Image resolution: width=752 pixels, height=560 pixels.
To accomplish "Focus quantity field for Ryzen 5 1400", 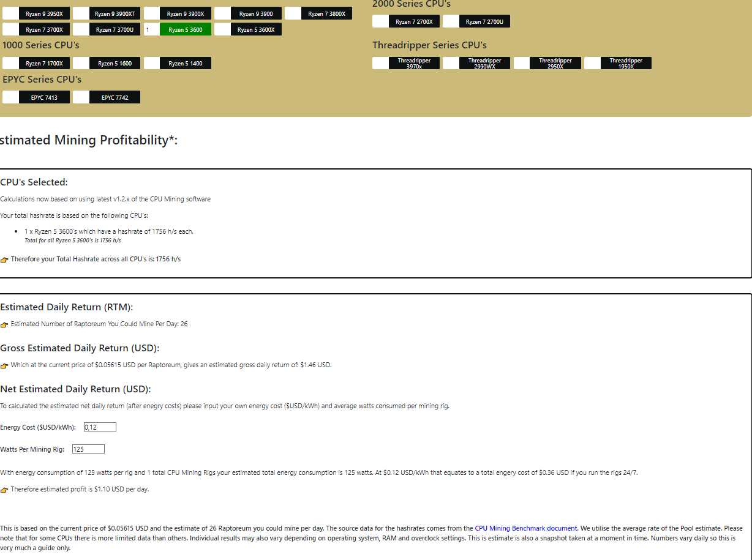I will pyautogui.click(x=152, y=63).
